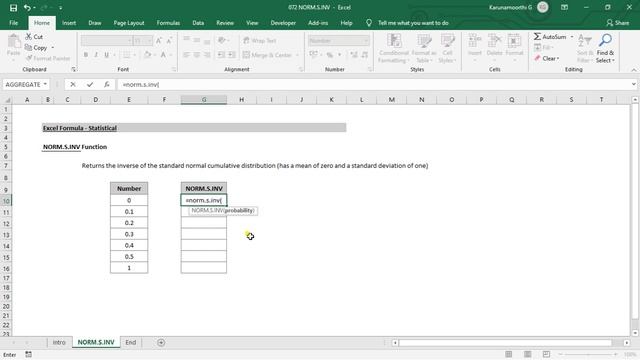Toggle Bold formatting
The height and width of the screenshot is (360, 640).
click(86, 55)
